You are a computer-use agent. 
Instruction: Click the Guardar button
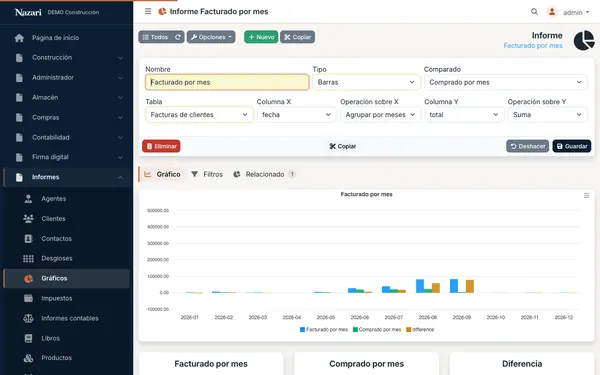572,146
